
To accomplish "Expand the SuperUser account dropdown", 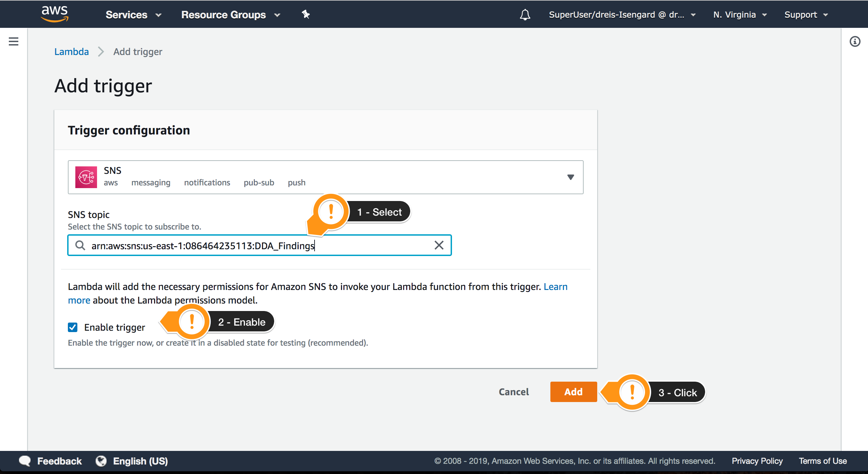I will tap(622, 15).
